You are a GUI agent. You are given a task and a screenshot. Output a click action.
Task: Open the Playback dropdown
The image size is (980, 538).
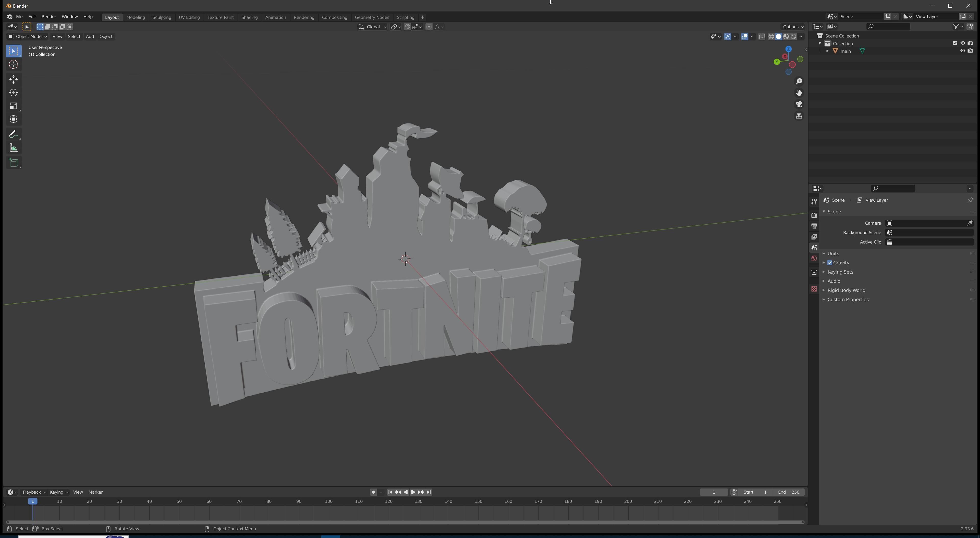[34, 492]
